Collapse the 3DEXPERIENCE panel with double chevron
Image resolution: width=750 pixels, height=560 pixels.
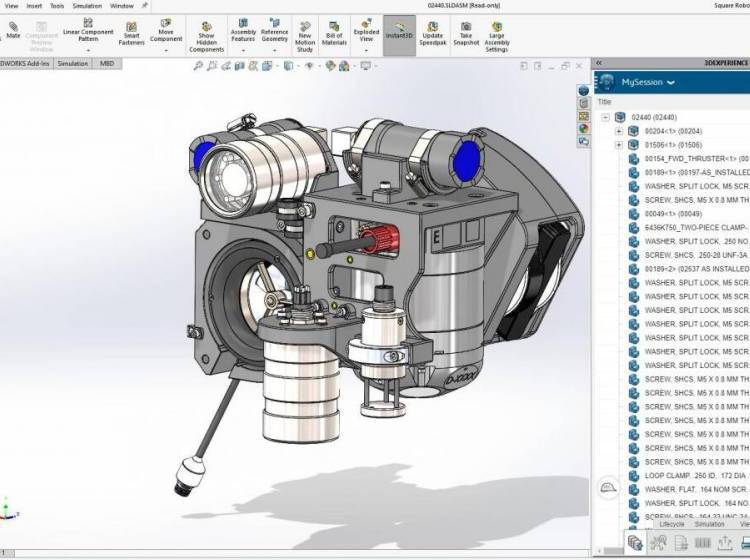tap(598, 62)
